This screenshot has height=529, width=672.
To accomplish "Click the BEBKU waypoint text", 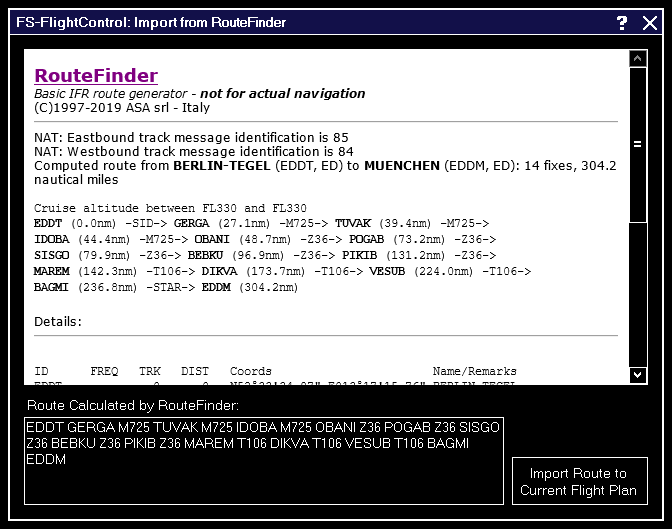I will click(205, 255).
